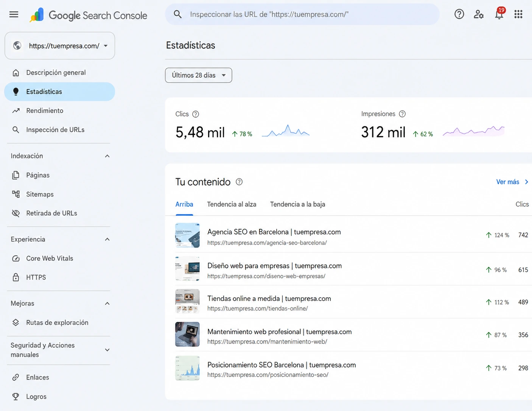This screenshot has width=532, height=411.
Task: Click the Clics sparkline chart
Action: click(x=286, y=131)
